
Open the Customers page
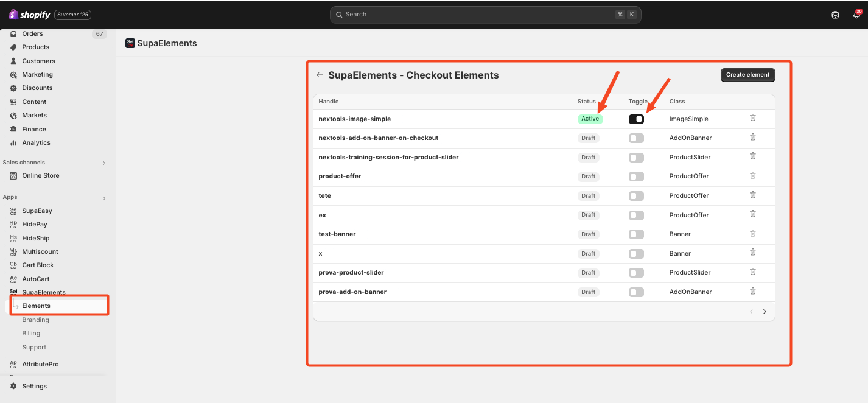(x=38, y=61)
